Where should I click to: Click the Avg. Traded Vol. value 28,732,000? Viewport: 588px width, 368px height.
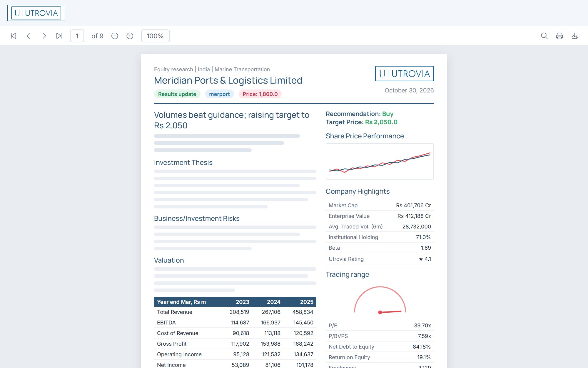(417, 227)
